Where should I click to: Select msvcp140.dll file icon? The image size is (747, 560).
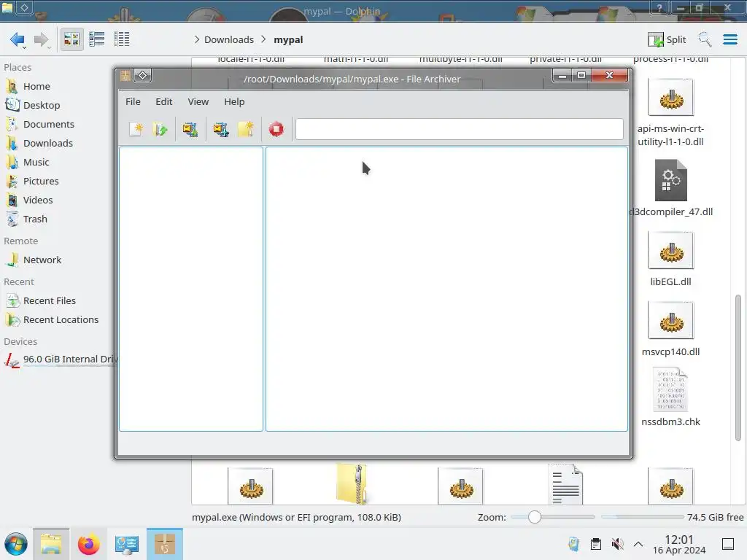coord(671,321)
